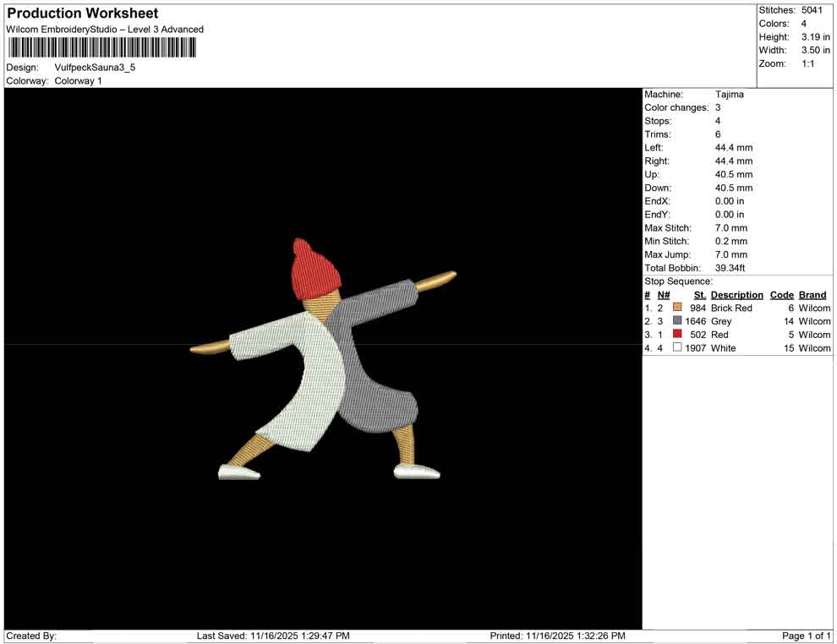Select the white robe section of embroidery

click(x=303, y=380)
